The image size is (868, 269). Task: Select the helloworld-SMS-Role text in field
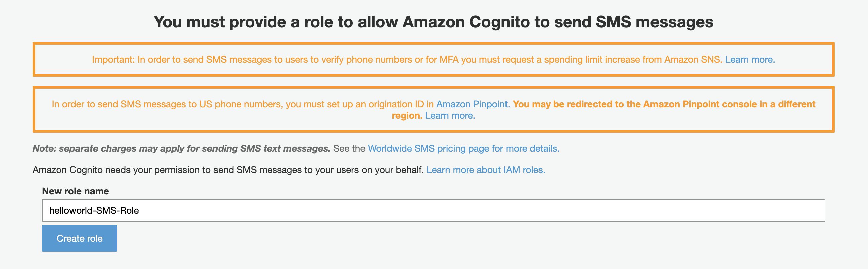pos(94,210)
